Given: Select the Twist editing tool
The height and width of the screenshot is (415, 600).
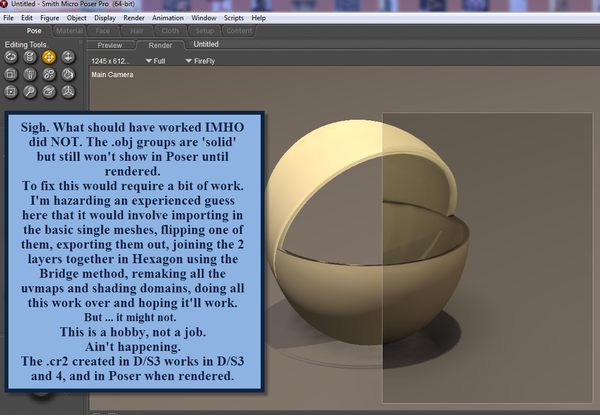Looking at the screenshot, I should pos(30,57).
